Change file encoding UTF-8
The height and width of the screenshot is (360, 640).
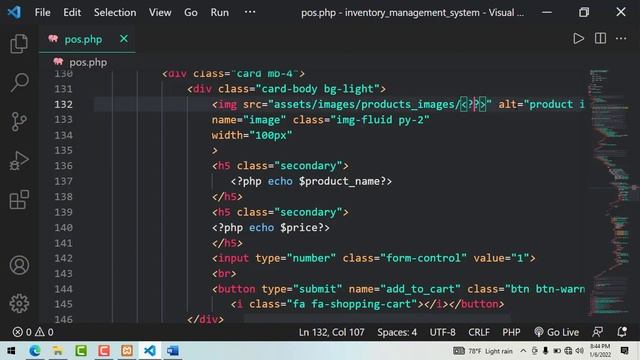(442, 332)
